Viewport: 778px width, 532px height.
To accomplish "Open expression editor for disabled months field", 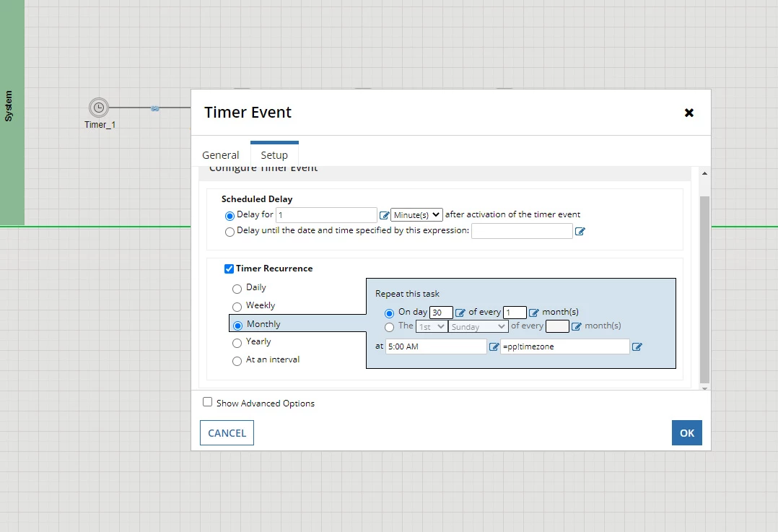I will [x=576, y=326].
